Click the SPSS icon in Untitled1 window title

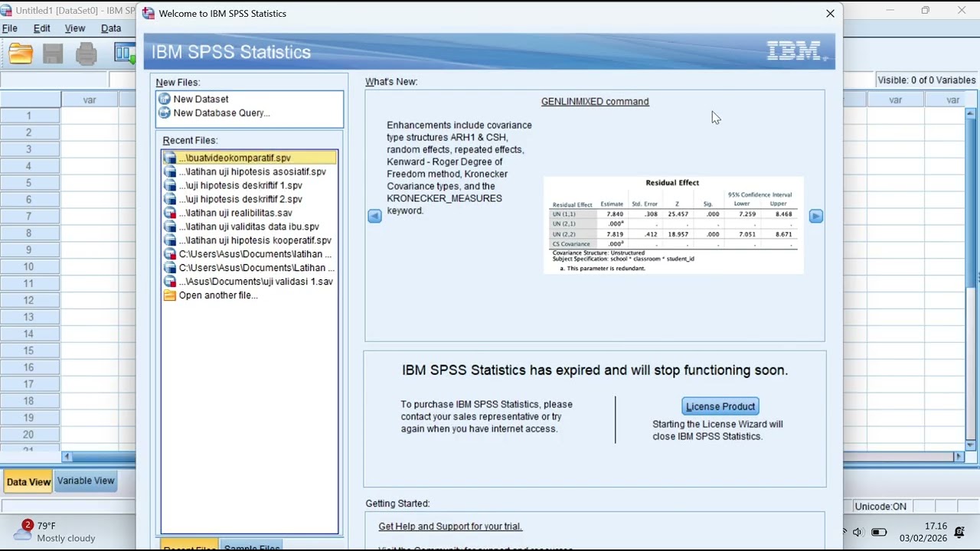pyautogui.click(x=8, y=11)
